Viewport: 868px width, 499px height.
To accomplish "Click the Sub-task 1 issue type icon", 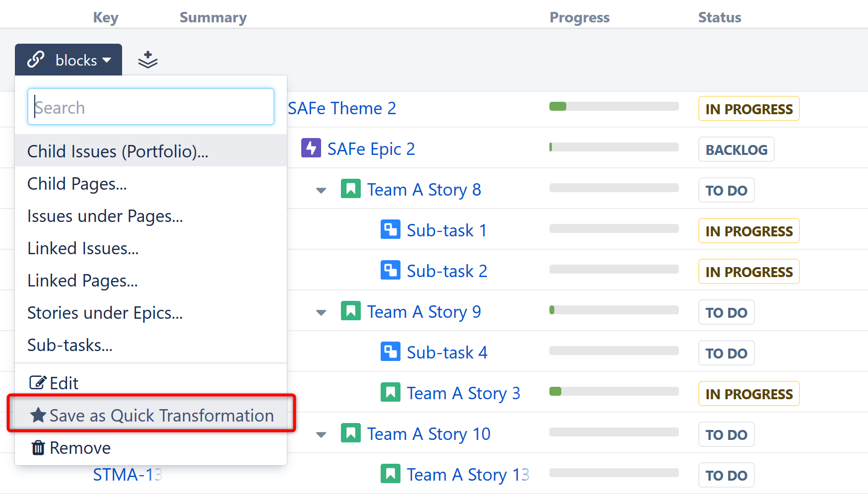I will [390, 230].
